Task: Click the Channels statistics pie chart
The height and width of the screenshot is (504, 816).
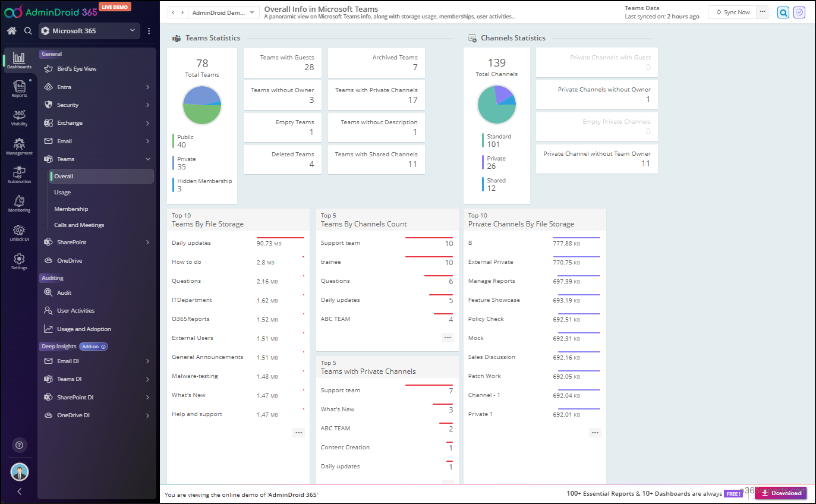Action: (496, 105)
